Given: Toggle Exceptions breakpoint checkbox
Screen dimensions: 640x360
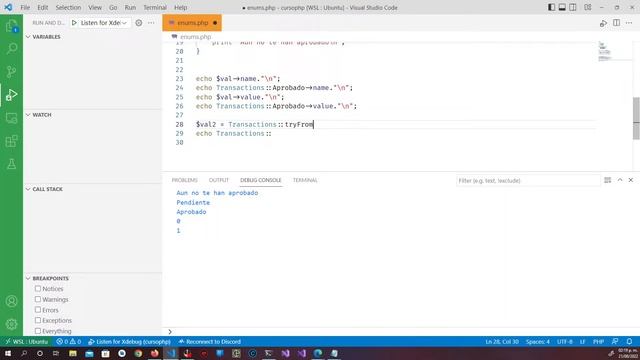Looking at the screenshot, I should tap(38, 320).
